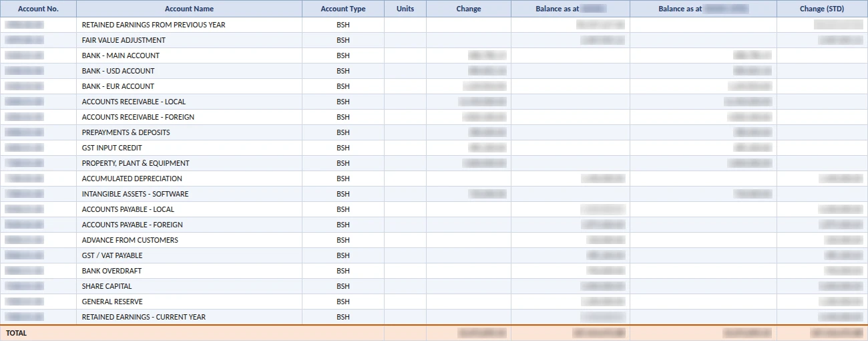Select the BANK OVERDRAFT account name

tap(112, 271)
